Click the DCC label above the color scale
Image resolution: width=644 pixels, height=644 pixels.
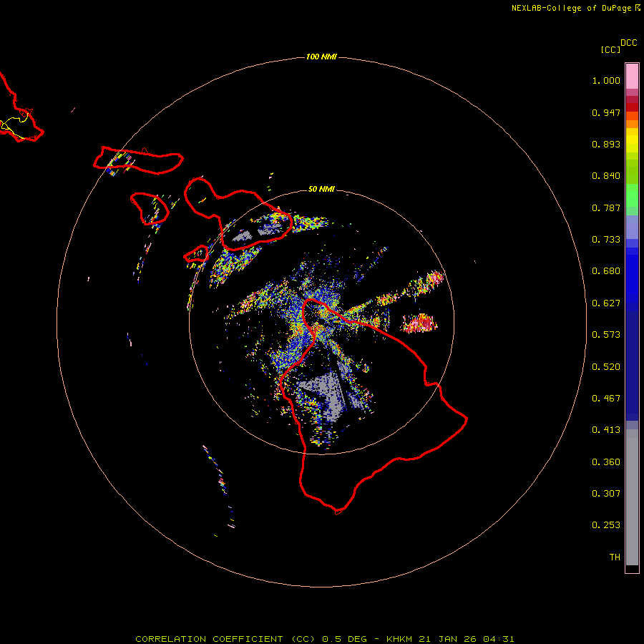(x=629, y=43)
